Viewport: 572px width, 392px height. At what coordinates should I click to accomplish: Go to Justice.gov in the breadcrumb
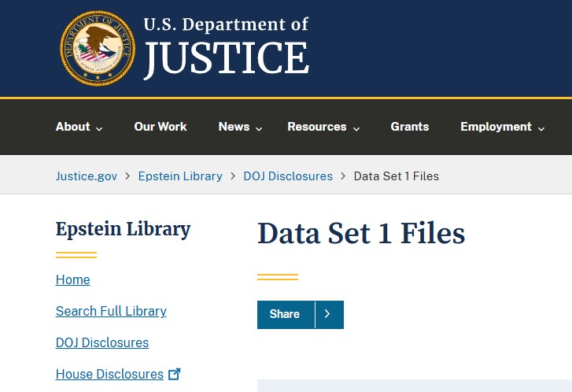point(87,176)
